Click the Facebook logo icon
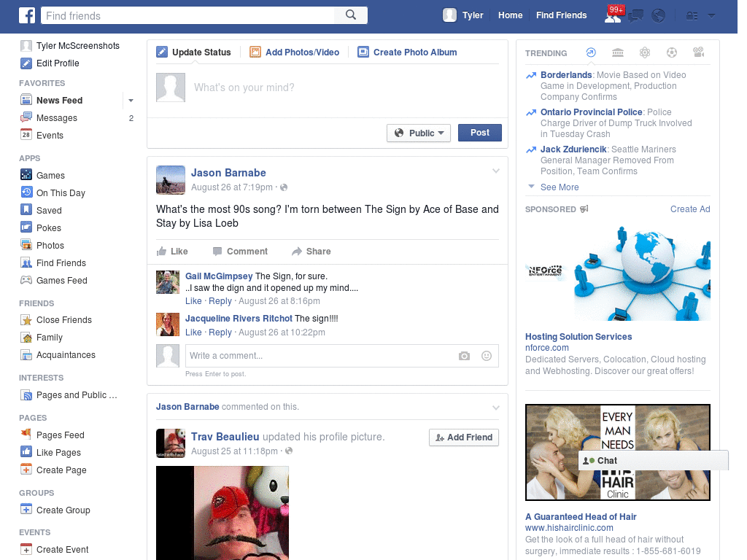Screen dimensions: 747x560 coord(27,15)
